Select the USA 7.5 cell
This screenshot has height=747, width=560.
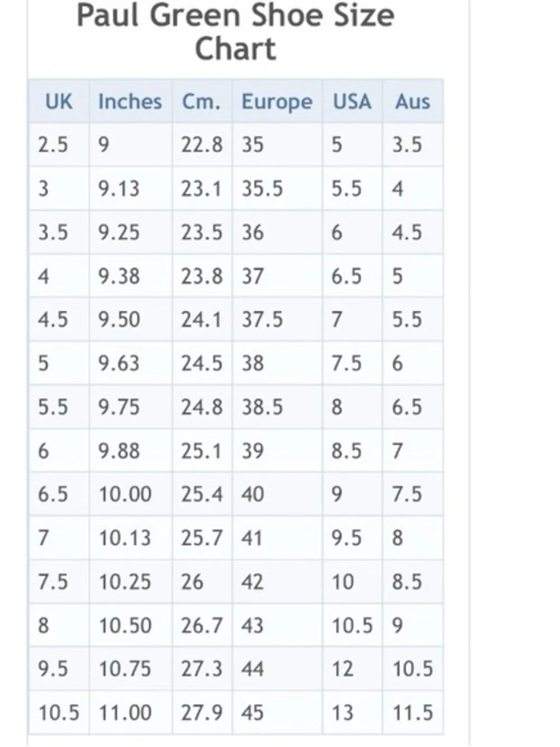pos(352,363)
